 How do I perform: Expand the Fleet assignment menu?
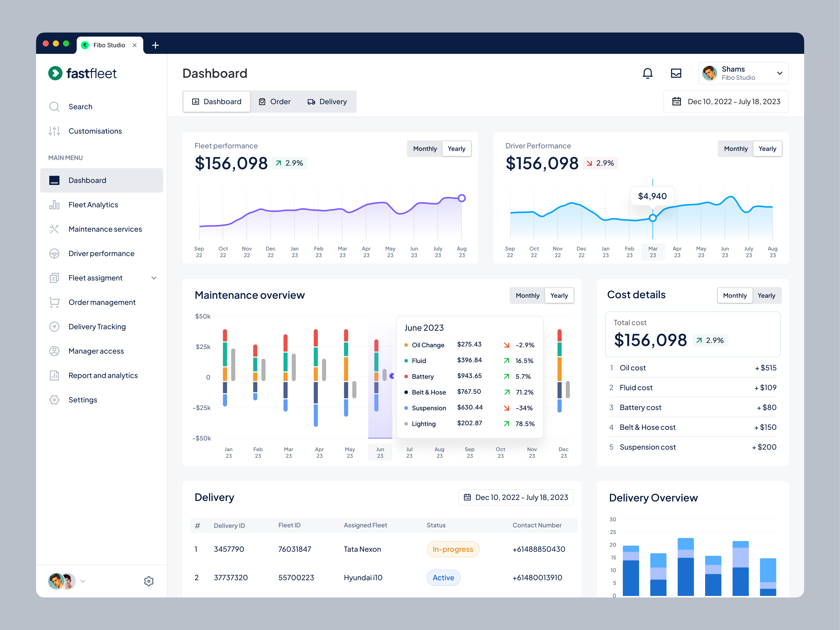coord(154,278)
